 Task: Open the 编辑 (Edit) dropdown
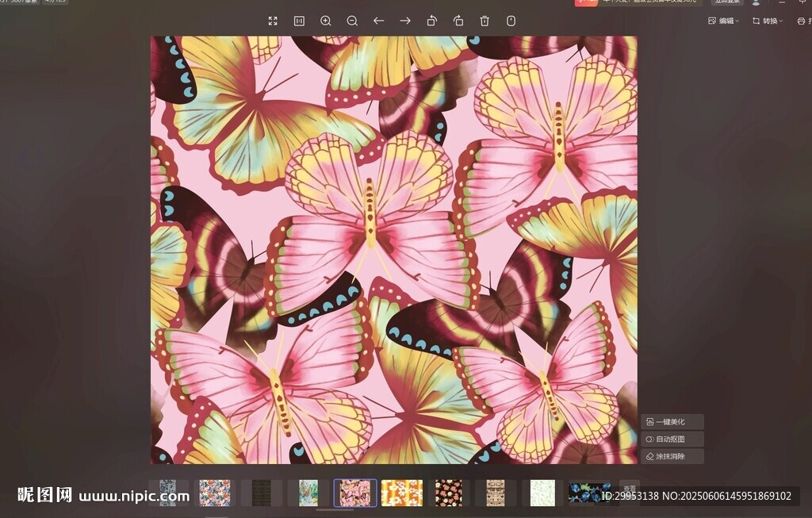point(723,21)
